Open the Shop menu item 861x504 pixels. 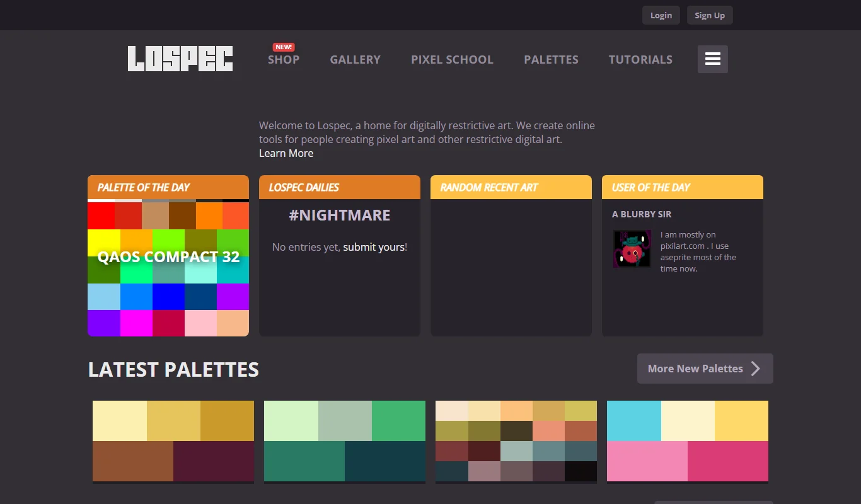pos(284,59)
